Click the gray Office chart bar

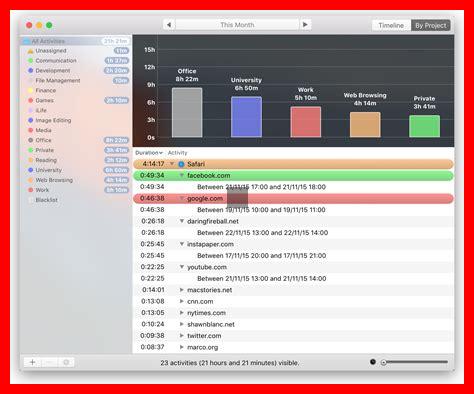coord(187,113)
